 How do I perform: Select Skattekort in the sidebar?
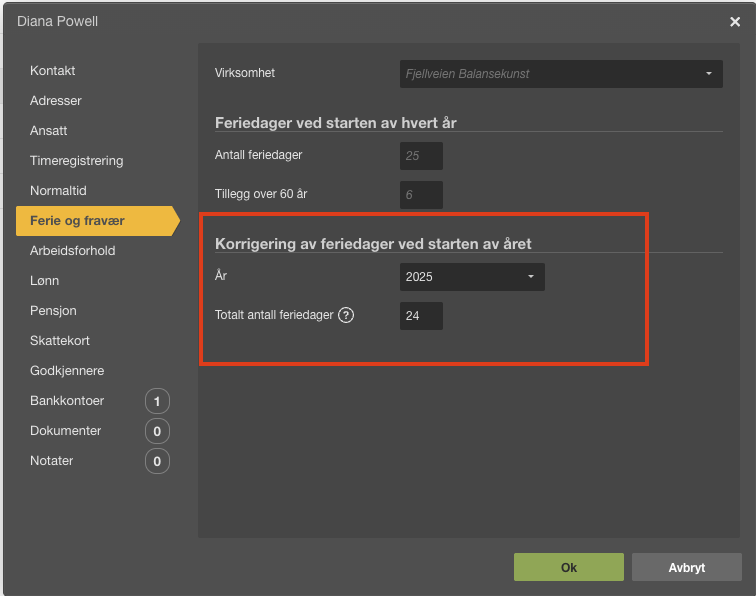tap(60, 340)
